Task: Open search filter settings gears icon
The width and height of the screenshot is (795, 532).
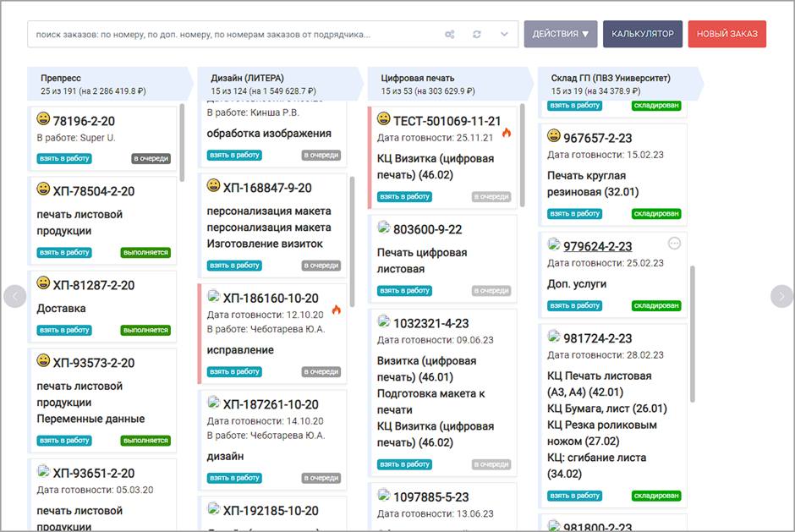Action: tap(450, 35)
